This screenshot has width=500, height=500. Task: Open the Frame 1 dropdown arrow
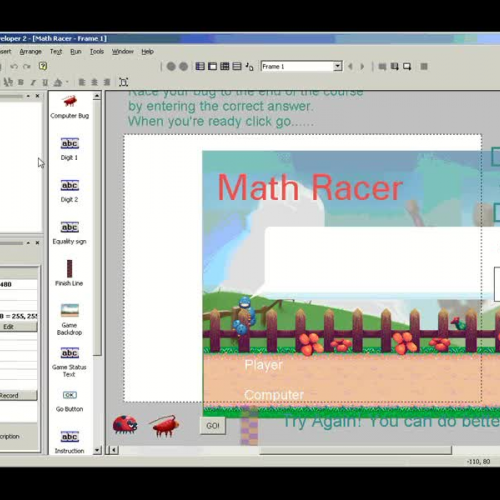pos(338,66)
